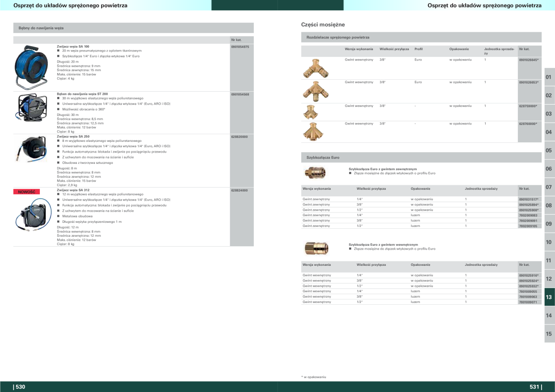Open chapter tab 05

click(549, 150)
